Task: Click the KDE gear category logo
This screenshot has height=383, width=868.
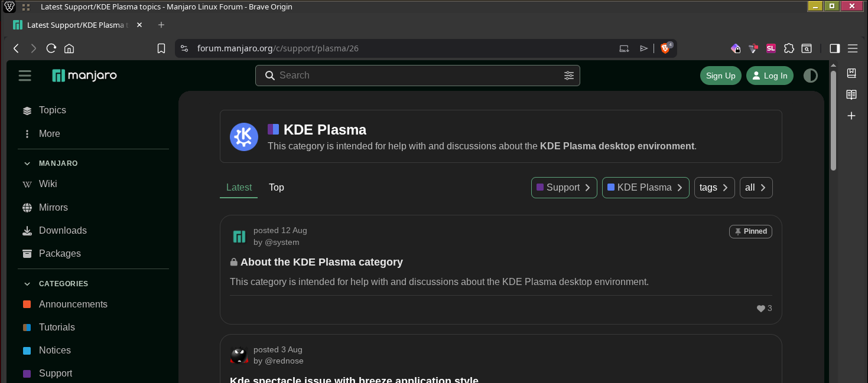Action: click(x=244, y=137)
